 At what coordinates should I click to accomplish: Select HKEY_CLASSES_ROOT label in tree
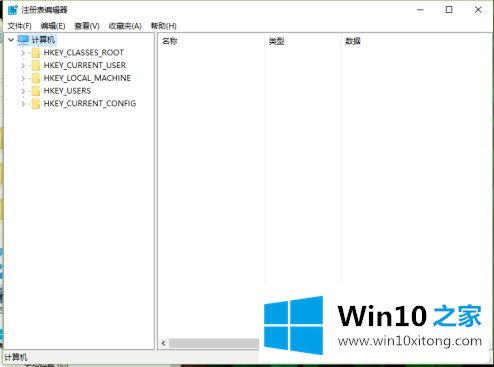click(x=84, y=53)
